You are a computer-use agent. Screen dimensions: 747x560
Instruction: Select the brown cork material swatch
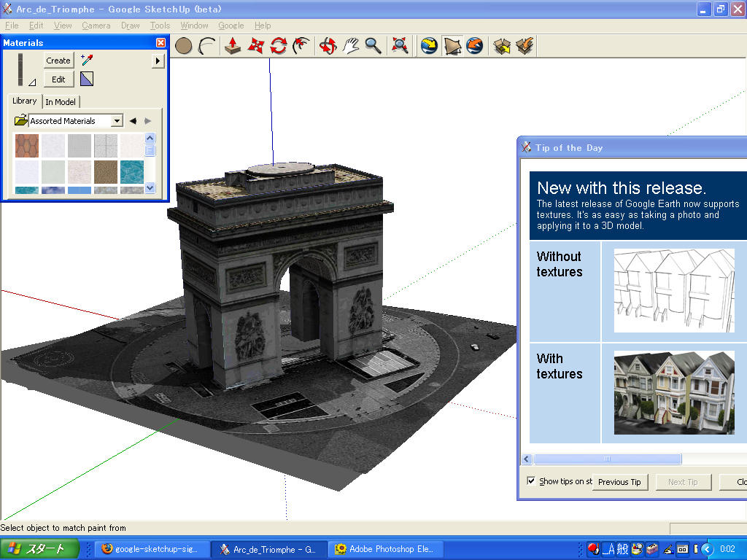(106, 172)
